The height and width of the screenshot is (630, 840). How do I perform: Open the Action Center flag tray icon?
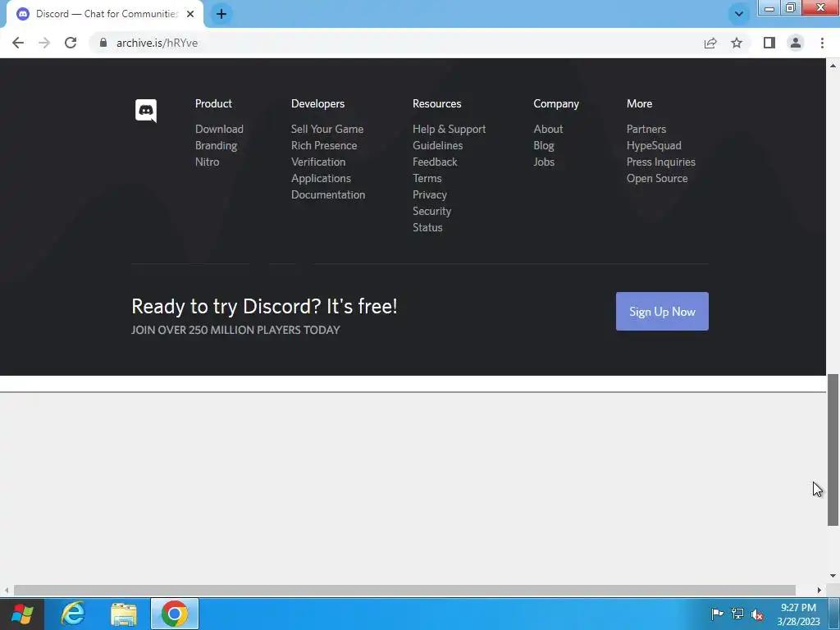[717, 614]
